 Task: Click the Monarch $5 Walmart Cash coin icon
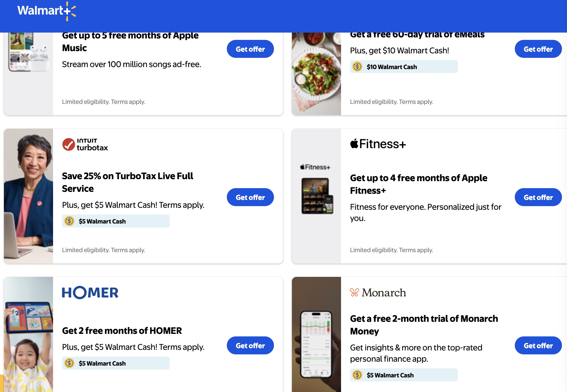click(357, 375)
